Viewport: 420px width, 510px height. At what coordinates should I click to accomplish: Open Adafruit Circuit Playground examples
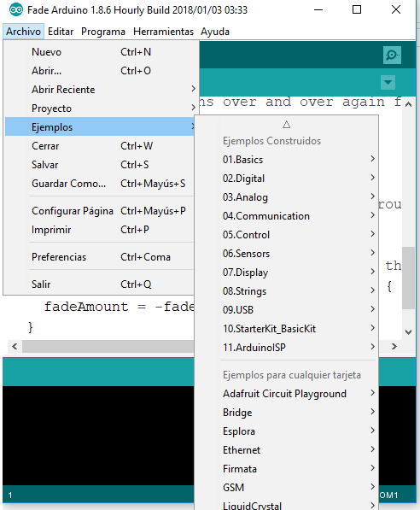(287, 394)
